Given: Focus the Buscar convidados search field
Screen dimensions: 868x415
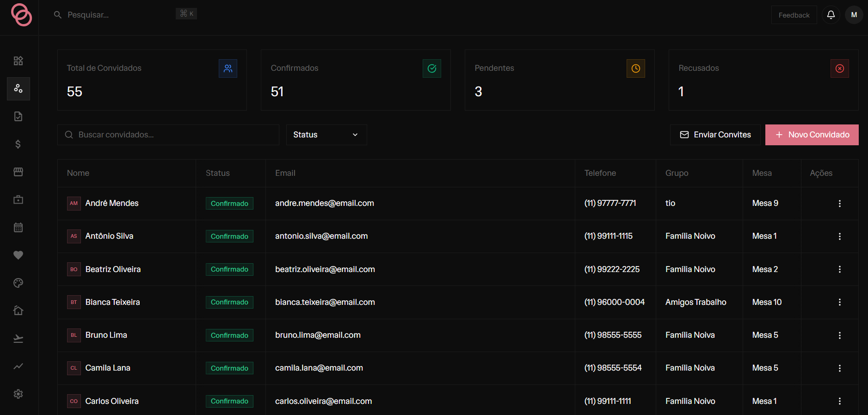Looking at the screenshot, I should click(168, 135).
